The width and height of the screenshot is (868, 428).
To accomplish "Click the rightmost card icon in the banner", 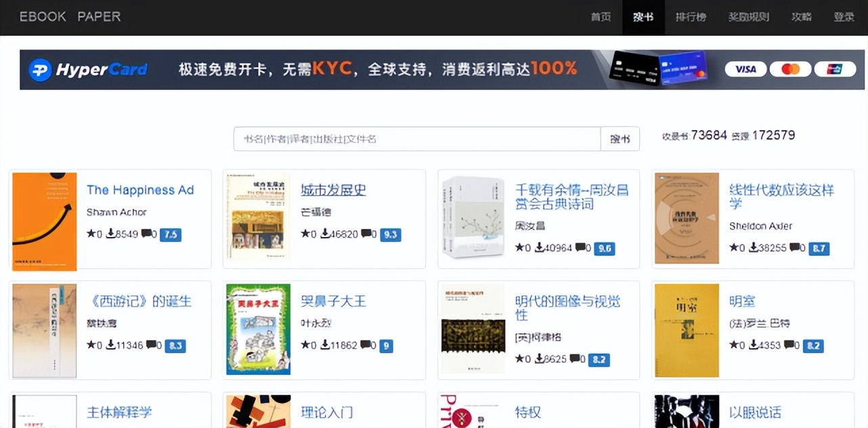I will pyautogui.click(x=836, y=69).
